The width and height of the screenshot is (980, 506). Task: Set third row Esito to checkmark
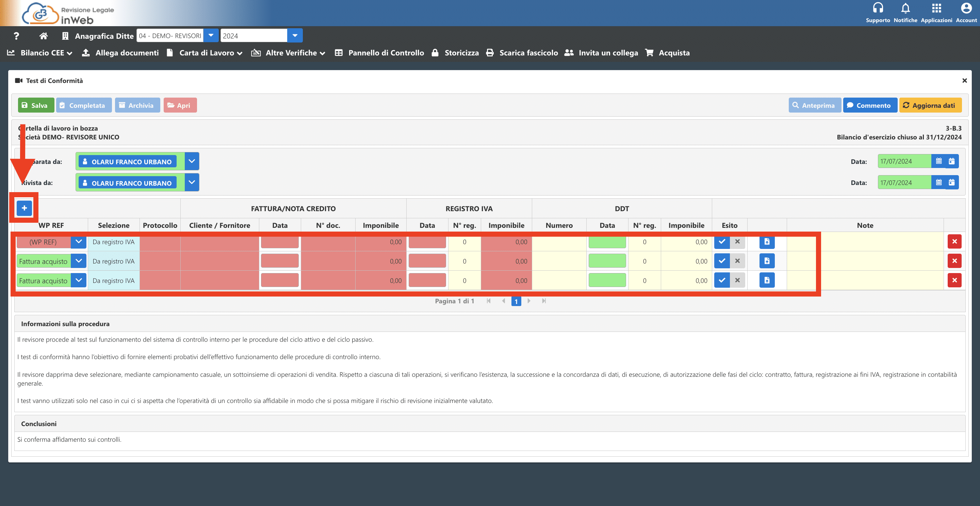[x=722, y=281]
